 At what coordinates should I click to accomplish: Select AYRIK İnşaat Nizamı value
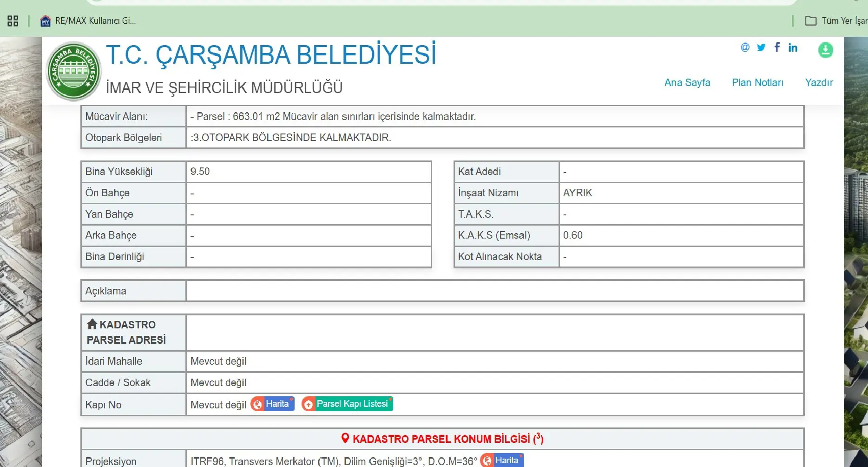578,193
